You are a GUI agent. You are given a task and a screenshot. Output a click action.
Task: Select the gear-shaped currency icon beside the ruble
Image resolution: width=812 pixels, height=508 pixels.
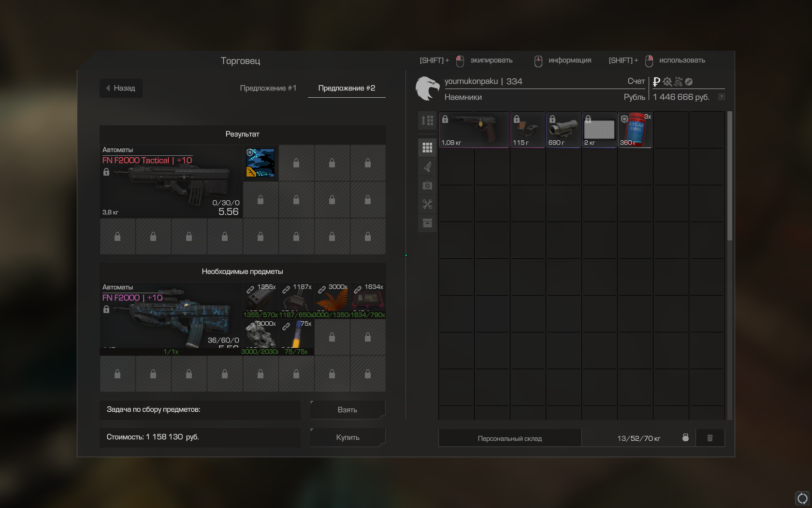pos(667,82)
